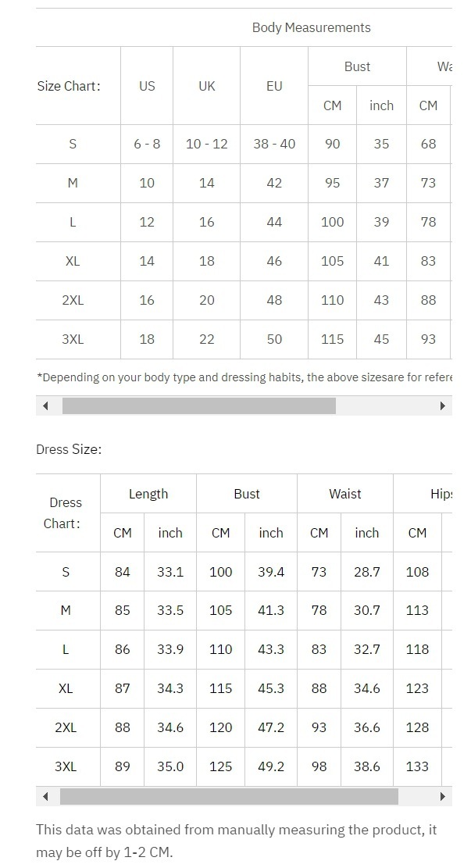Select the EU size "38 - 40" cell

tap(274, 144)
